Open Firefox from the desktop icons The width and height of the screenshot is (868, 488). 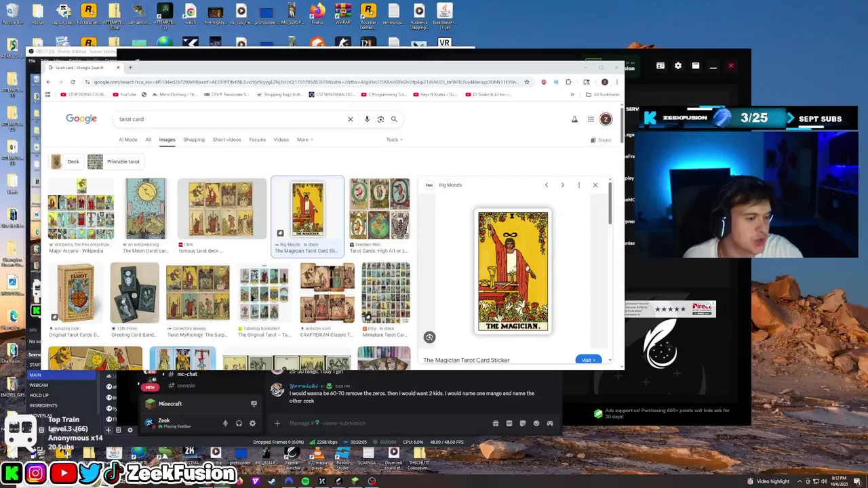[x=317, y=14]
